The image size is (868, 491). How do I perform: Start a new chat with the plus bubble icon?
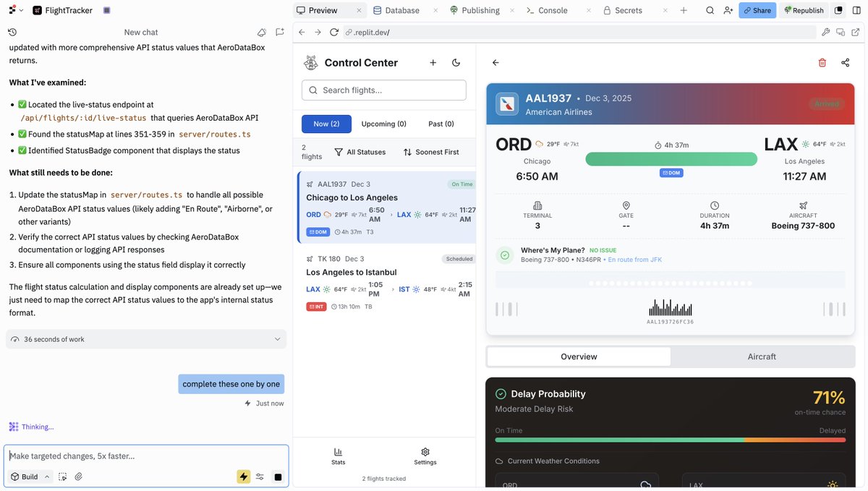tap(279, 33)
